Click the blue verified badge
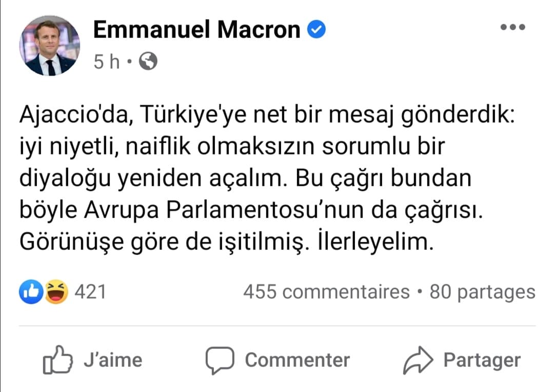The image size is (554, 392). 317,31
